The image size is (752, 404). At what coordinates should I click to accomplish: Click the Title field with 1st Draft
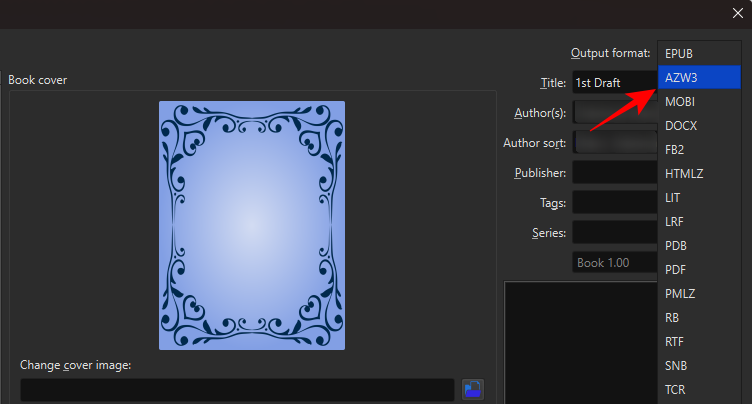point(615,83)
